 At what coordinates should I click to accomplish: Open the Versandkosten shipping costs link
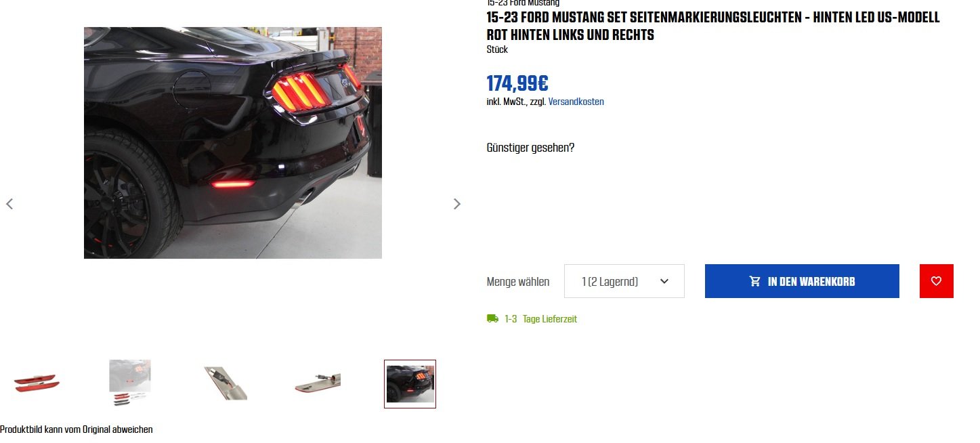coord(576,102)
